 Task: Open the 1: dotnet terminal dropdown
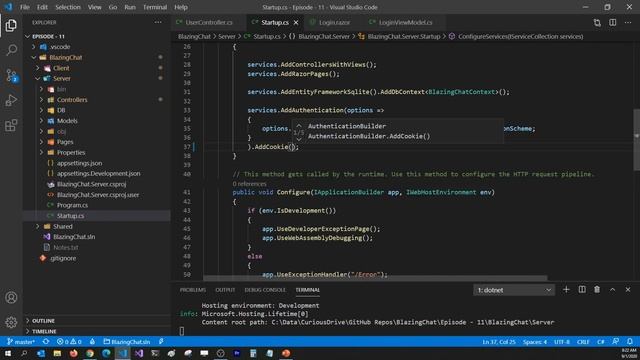click(514, 290)
